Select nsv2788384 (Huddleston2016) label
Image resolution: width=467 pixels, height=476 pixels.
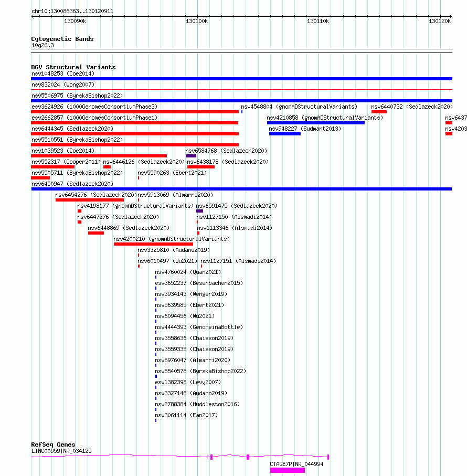(197, 404)
